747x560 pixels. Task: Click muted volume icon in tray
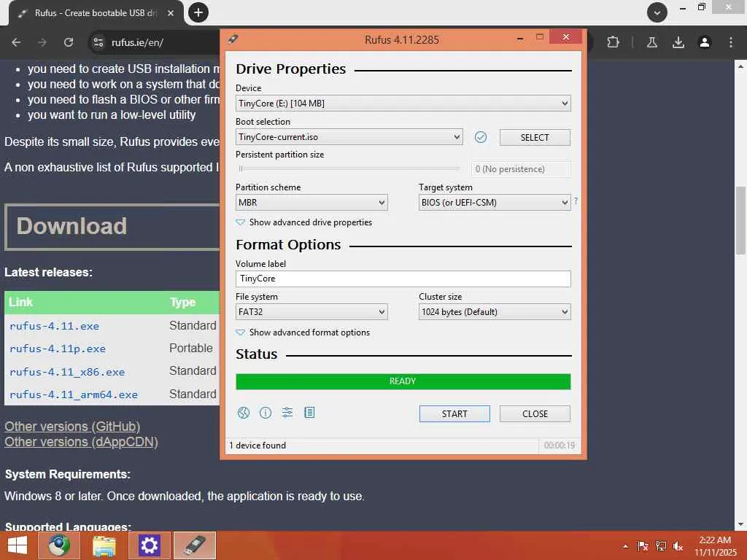tap(678, 545)
